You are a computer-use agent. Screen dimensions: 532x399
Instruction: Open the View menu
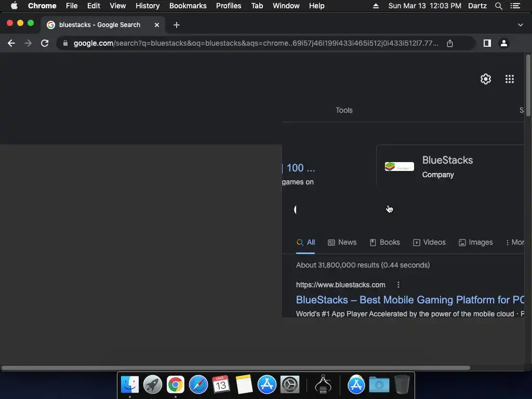pyautogui.click(x=118, y=6)
